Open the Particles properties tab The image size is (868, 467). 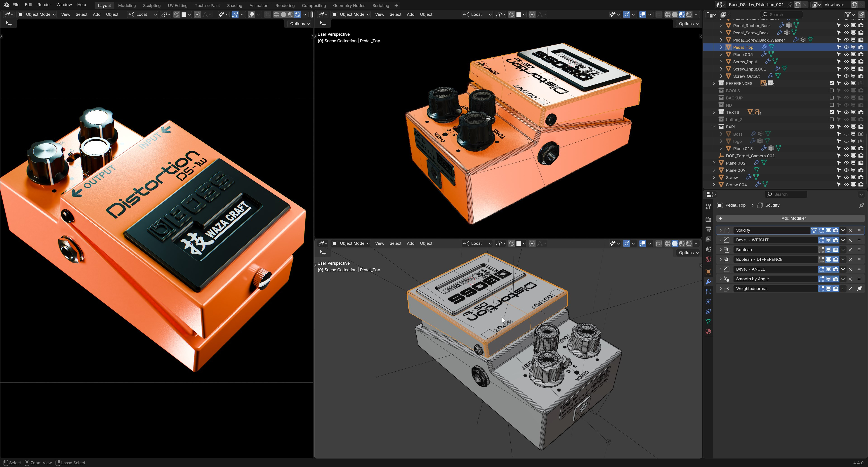(x=708, y=292)
